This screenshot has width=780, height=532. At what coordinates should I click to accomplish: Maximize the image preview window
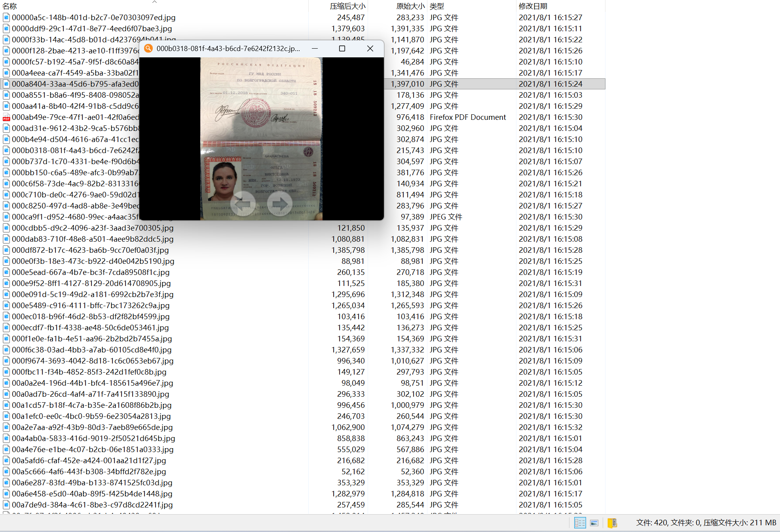[342, 48]
